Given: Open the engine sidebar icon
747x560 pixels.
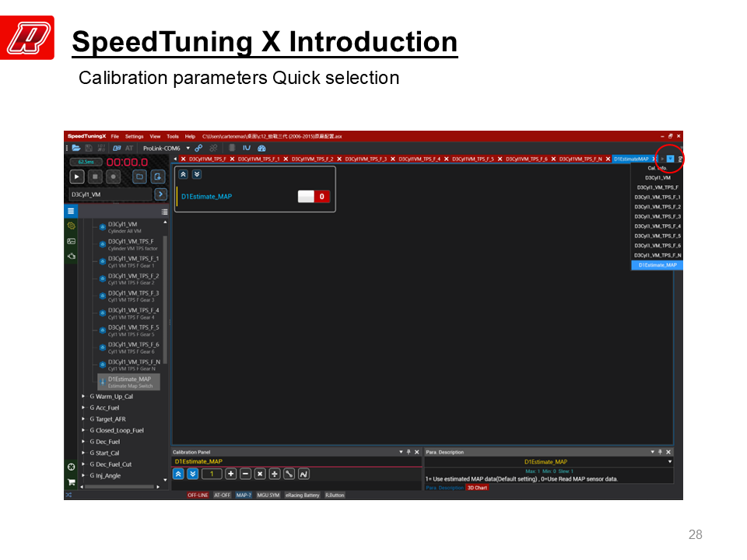Looking at the screenshot, I should (x=71, y=256).
